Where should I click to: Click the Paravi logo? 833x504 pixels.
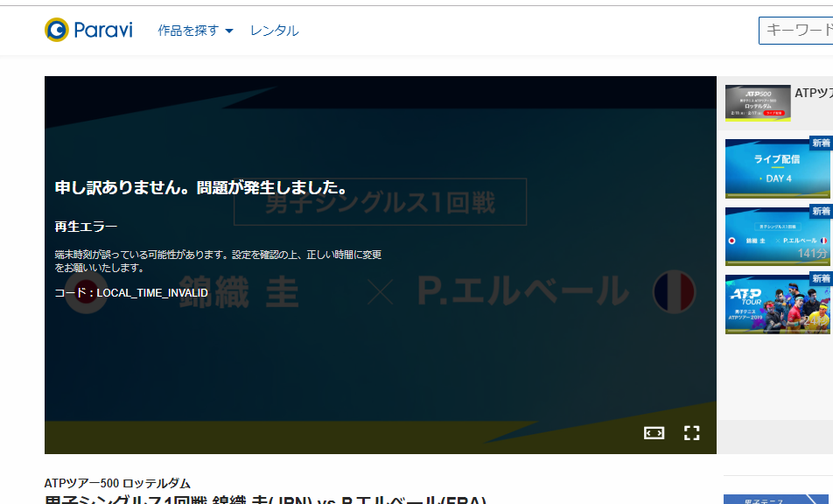point(88,30)
